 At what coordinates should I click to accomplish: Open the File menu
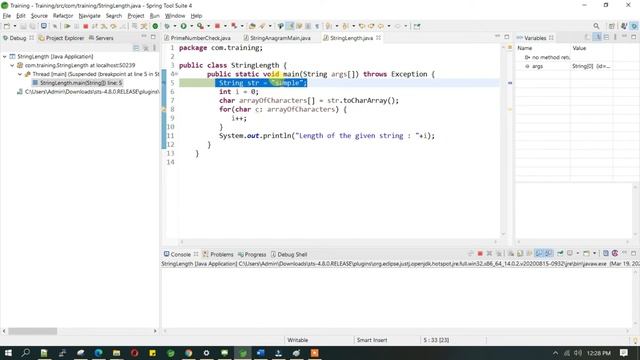point(7,16)
